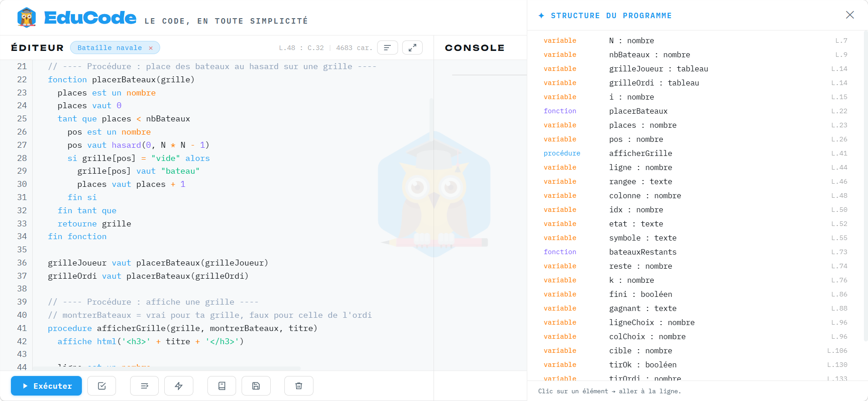
Task: Click the structure outline icon button
Action: pyautogui.click(x=388, y=48)
